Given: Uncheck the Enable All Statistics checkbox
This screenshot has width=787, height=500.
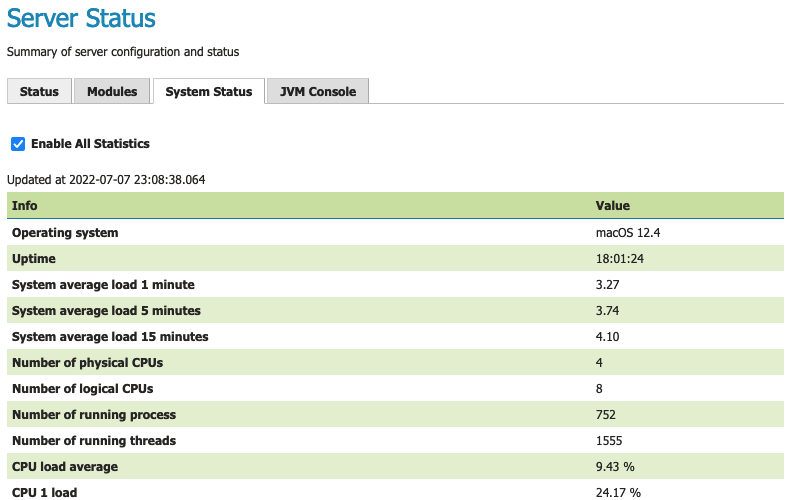Looking at the screenshot, I should [x=18, y=144].
